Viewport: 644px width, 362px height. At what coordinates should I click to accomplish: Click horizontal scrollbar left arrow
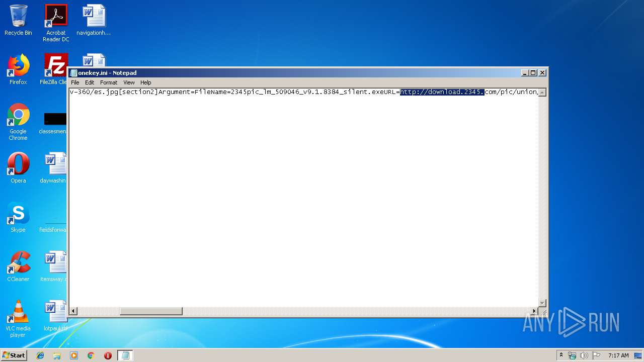73,311
